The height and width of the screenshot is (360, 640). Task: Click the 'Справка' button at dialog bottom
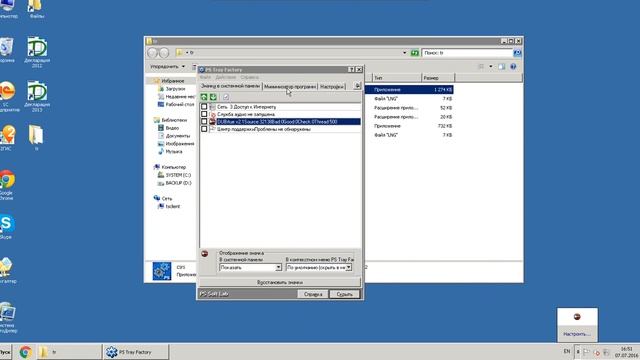click(313, 294)
